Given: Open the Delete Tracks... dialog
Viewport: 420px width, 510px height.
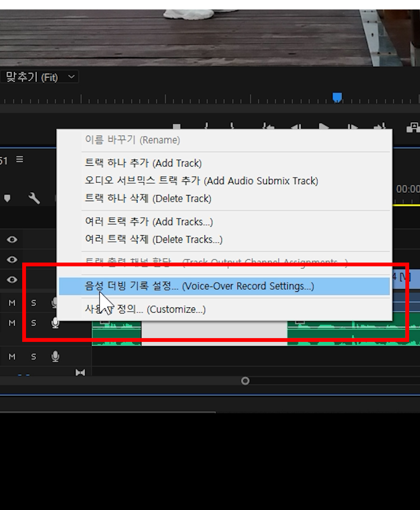Looking at the screenshot, I should pyautogui.click(x=224, y=239).
